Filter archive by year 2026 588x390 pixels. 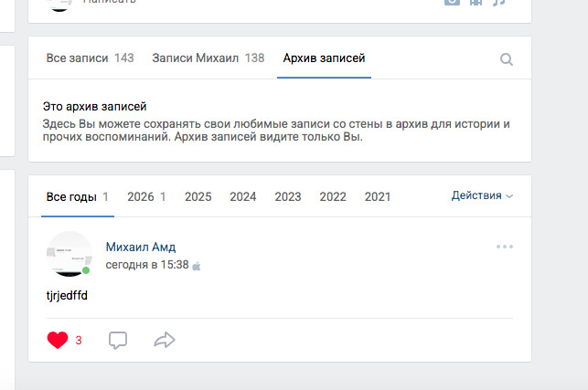(x=146, y=196)
